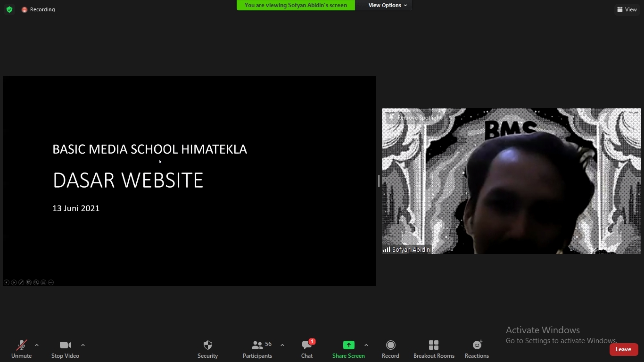Open Breakout Rooms
The image size is (644, 362).
coord(434,346)
